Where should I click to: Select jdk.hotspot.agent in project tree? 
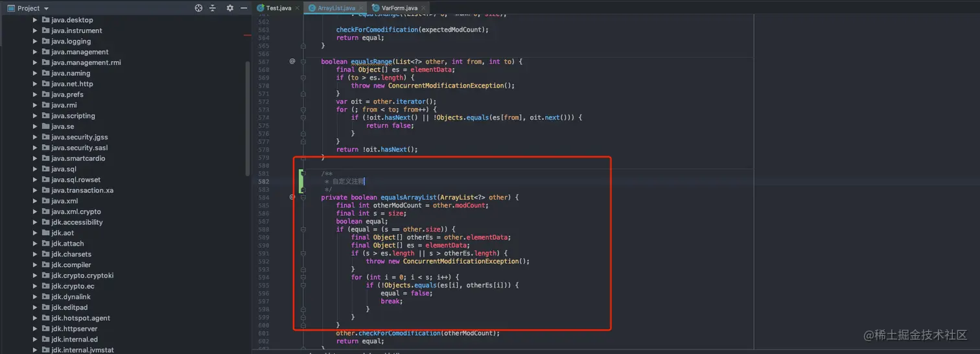click(x=80, y=318)
